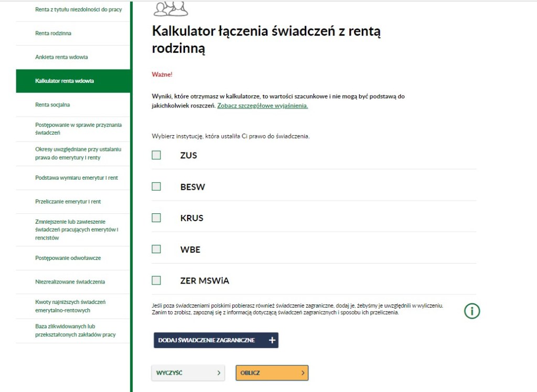Open Przeliczanie emerytur i rent
This screenshot has width=537, height=392.
click(x=68, y=202)
